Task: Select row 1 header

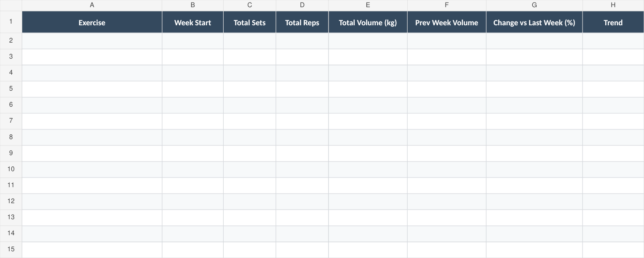Action: (11, 22)
